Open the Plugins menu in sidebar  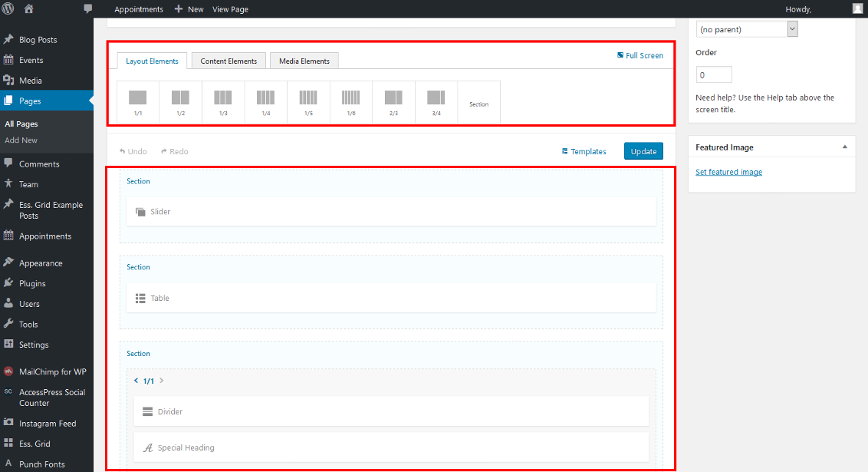click(32, 283)
